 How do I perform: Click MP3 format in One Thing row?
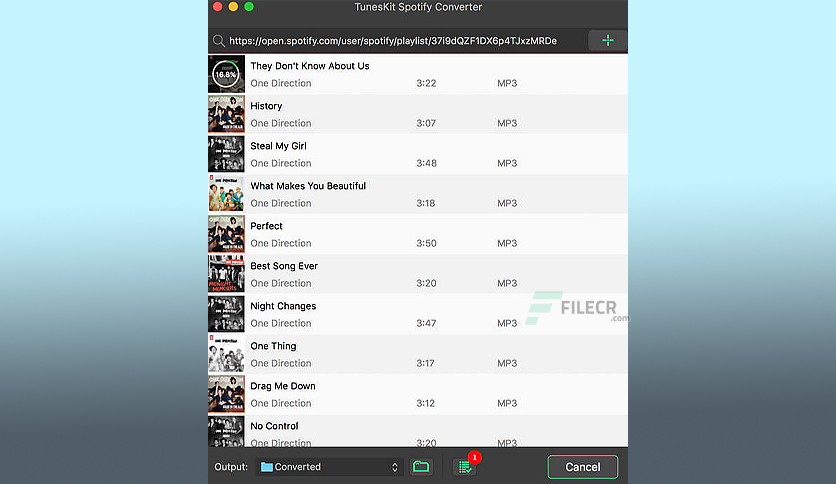(507, 363)
